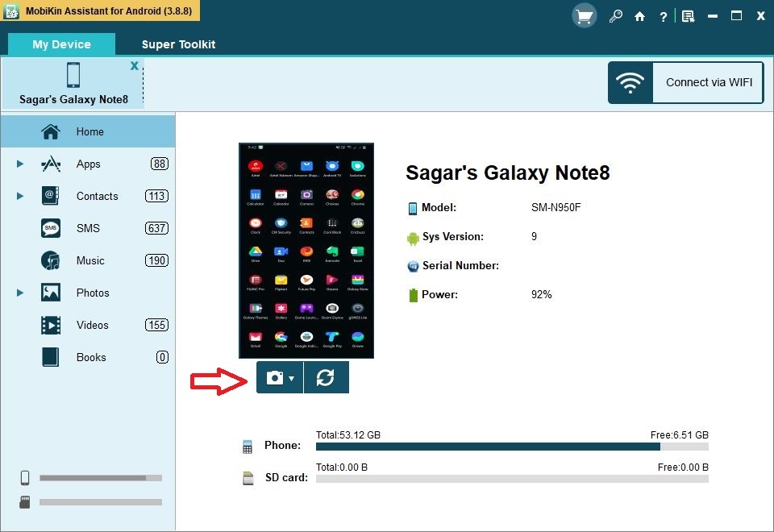
Task: Click the Free:6.51 GB label
Action: (679, 434)
